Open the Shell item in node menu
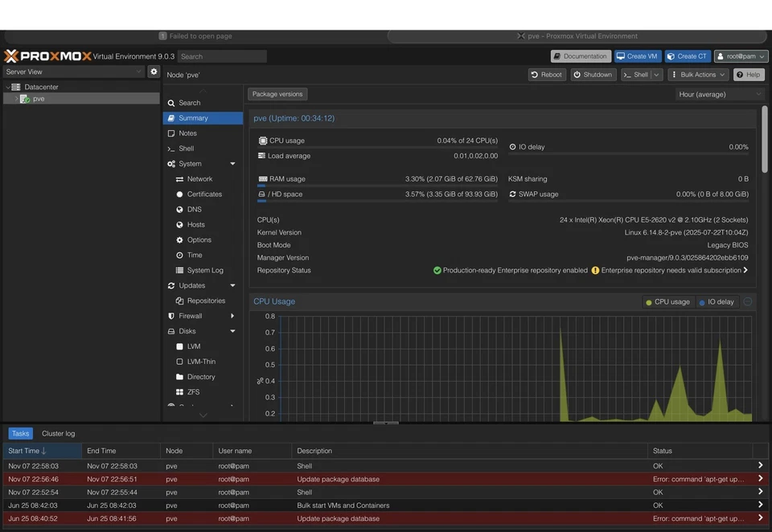Image resolution: width=772 pixels, height=532 pixels. pyautogui.click(x=186, y=149)
